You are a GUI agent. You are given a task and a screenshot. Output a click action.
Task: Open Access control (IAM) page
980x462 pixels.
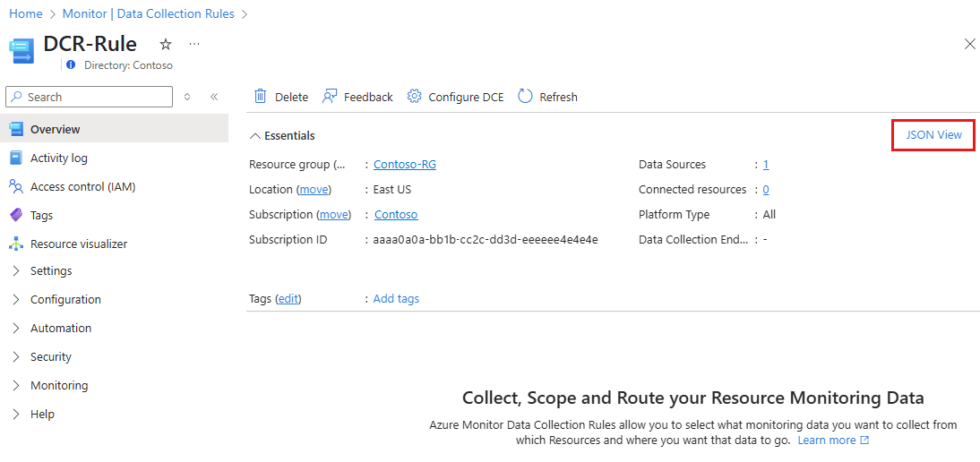coord(82,186)
